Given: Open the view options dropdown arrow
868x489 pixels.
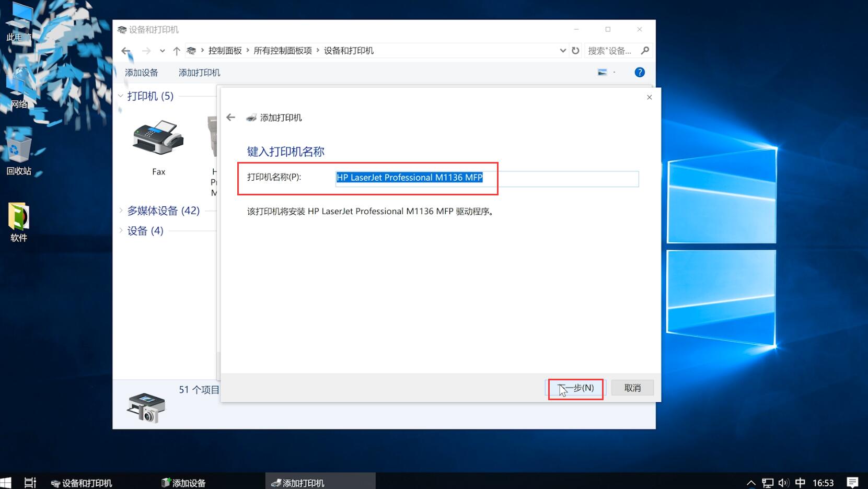Looking at the screenshot, I should coord(615,72).
